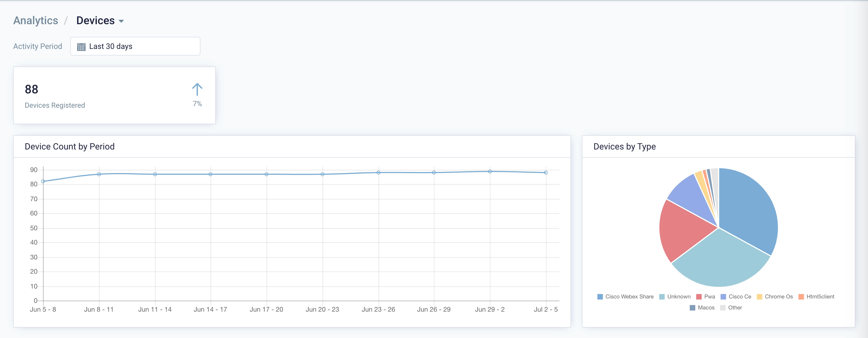Toggle Html5client legend swatch

point(801,297)
